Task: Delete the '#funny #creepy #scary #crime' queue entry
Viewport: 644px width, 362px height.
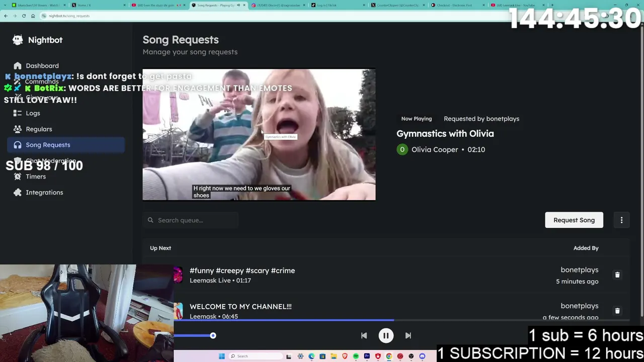Action: tap(617, 275)
